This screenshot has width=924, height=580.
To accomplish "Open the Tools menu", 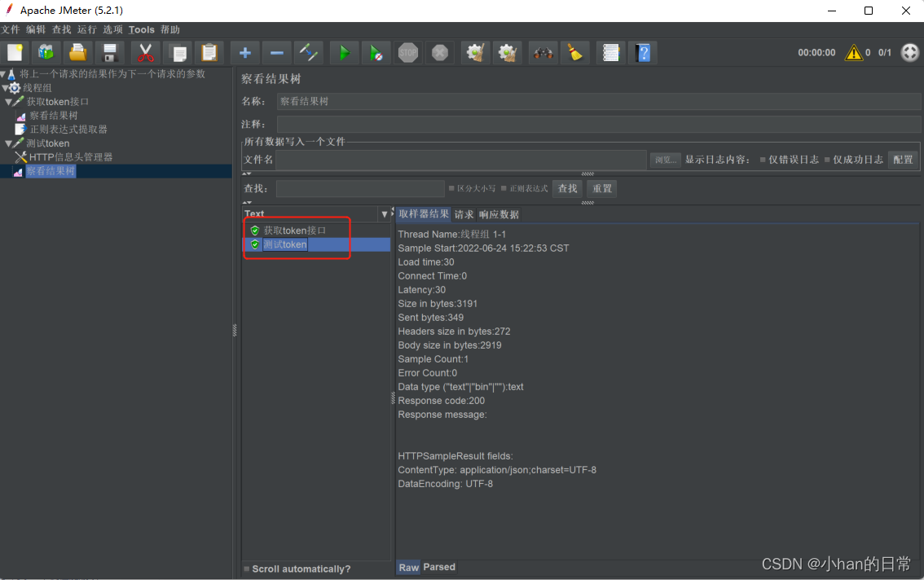I will pyautogui.click(x=142, y=29).
